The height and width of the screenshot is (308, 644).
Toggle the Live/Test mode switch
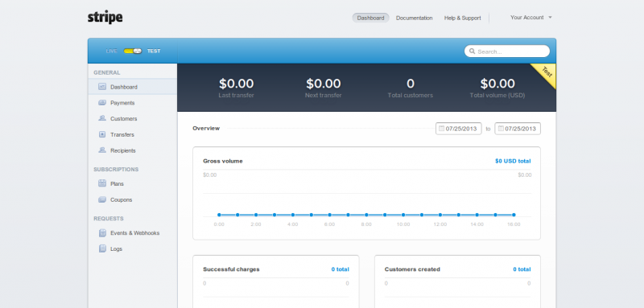click(x=133, y=51)
